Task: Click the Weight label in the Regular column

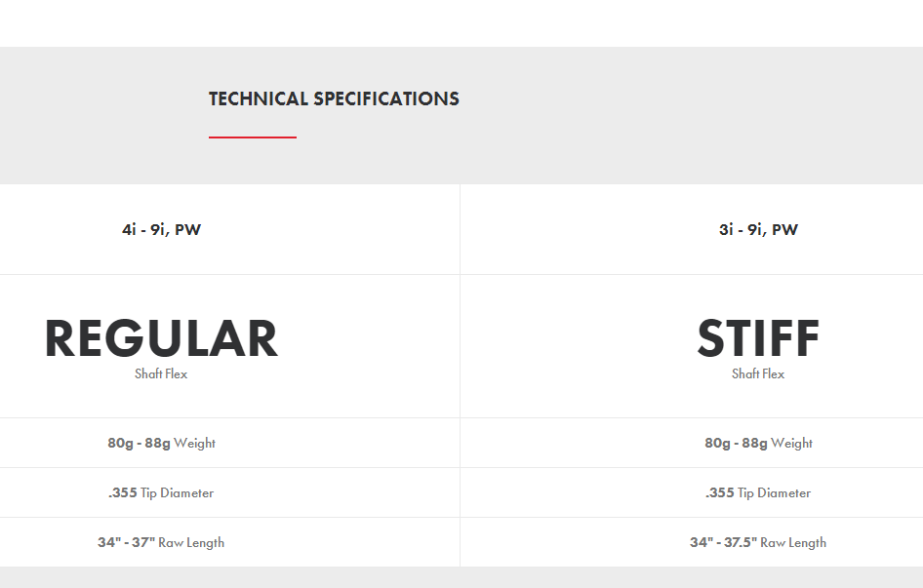Action: coord(194,444)
